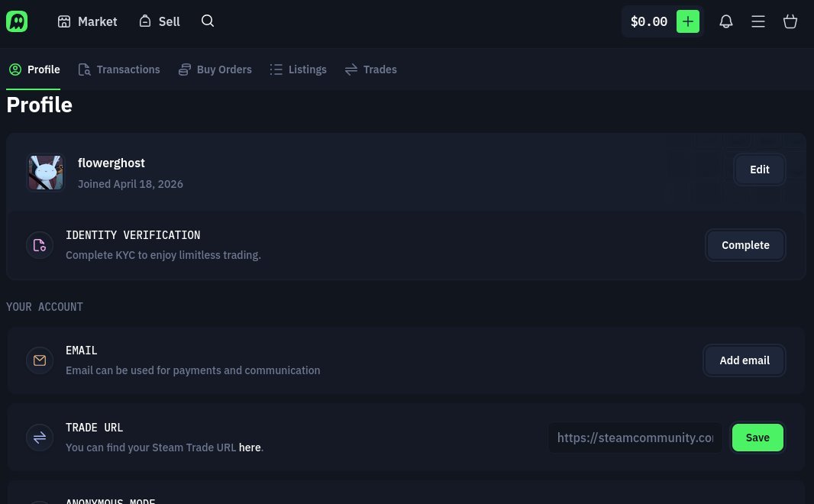
Task: Click Complete for identity verification
Action: tap(745, 245)
